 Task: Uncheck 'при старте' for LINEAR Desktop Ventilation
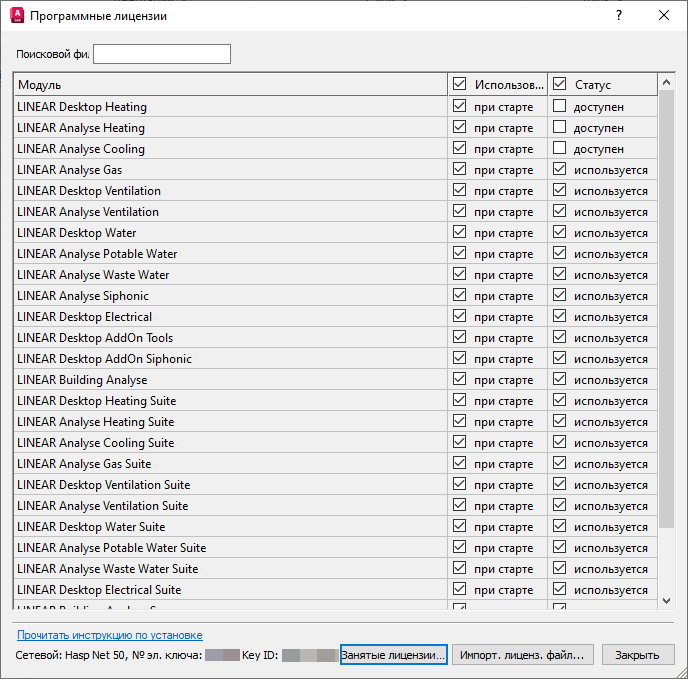459,190
